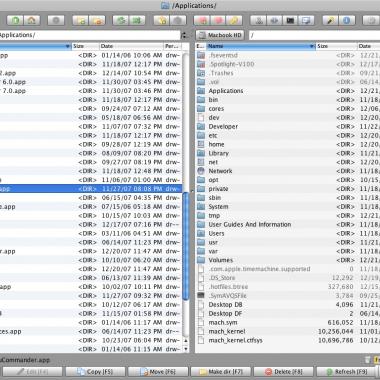Click the left panel vertical scrollbar thumb
The height and width of the screenshot is (380, 380).
[186, 247]
